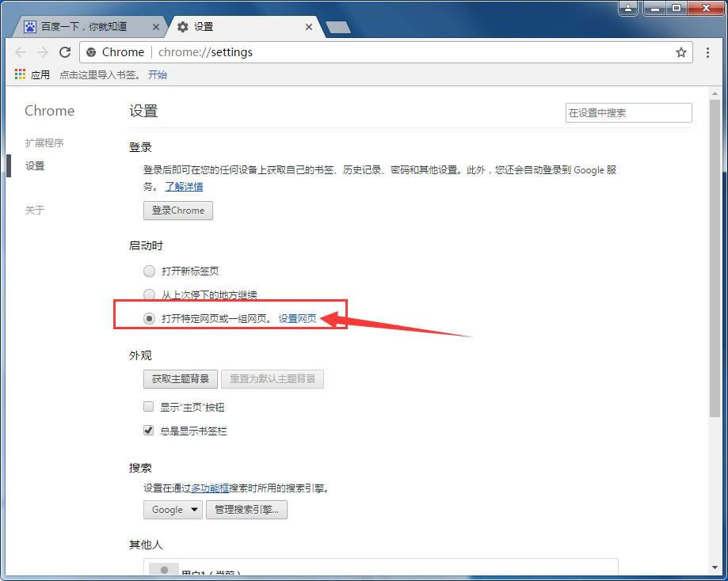The height and width of the screenshot is (581, 728).
Task: Open the Apps grid shortcut
Action: (x=20, y=74)
